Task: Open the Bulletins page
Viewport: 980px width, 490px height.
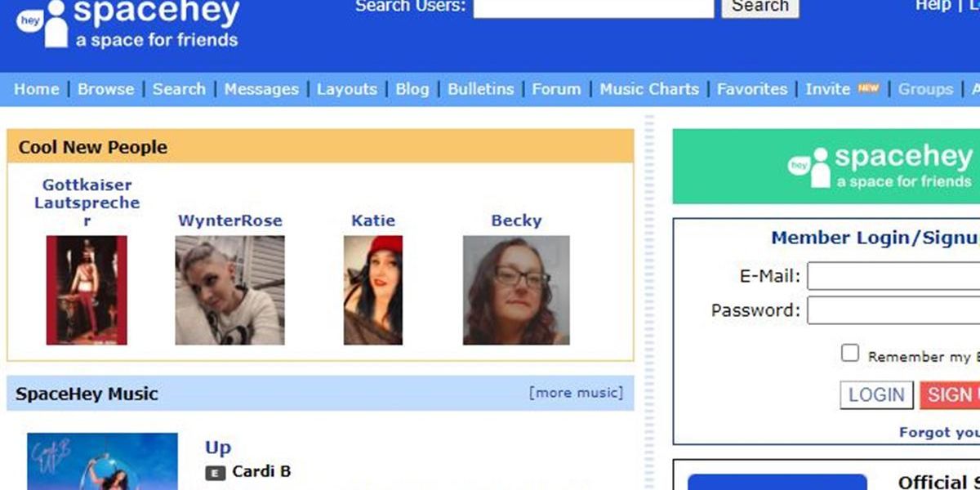Action: [480, 89]
